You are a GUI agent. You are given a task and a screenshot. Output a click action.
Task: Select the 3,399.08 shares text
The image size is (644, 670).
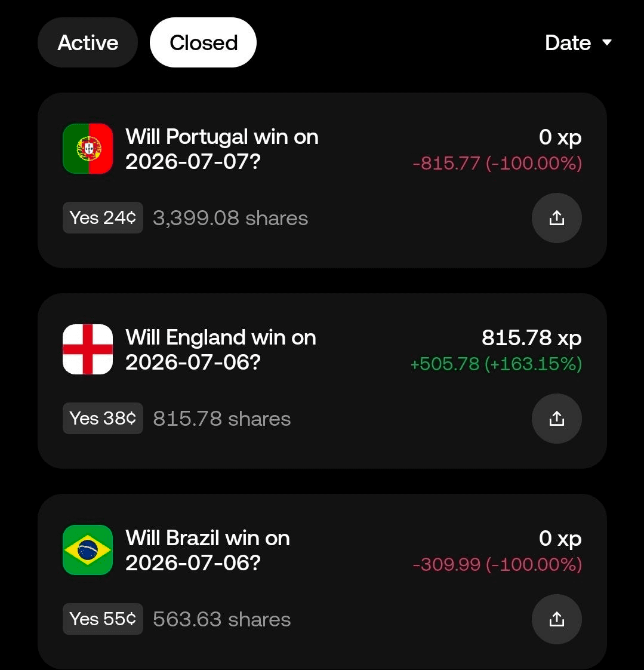pyautogui.click(x=230, y=219)
